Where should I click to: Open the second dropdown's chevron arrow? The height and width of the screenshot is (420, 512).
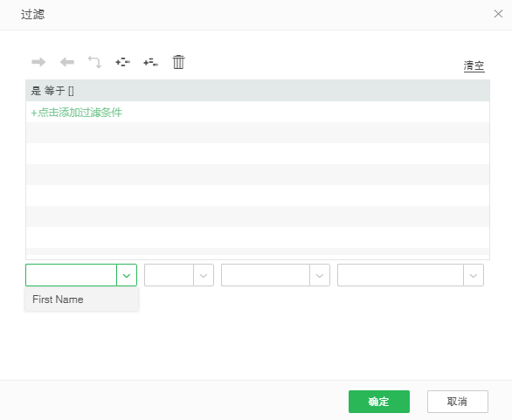pos(204,275)
